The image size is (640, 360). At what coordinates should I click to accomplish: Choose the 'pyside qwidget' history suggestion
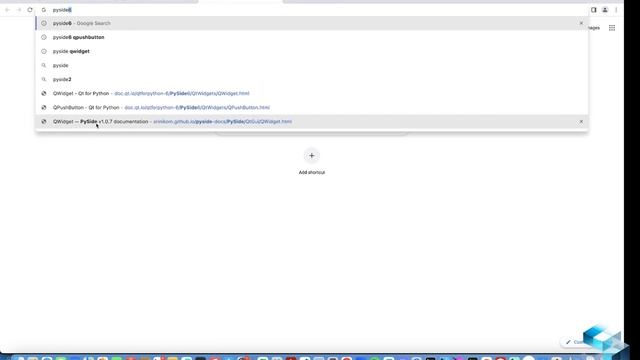[x=312, y=51]
